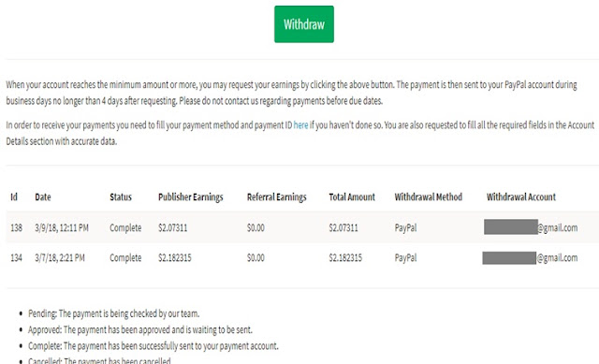Click the PayPal method in row 134
The height and width of the screenshot is (364, 599).
(405, 258)
